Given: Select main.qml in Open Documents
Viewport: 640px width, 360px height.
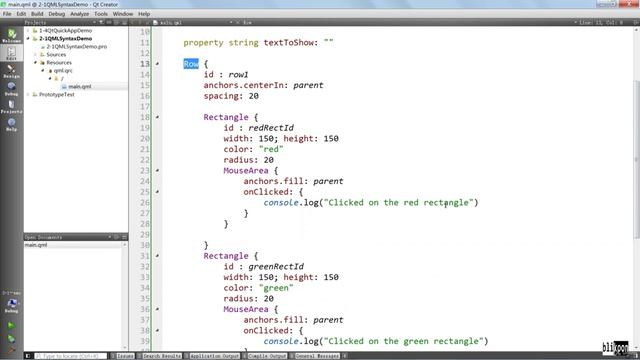Looking at the screenshot, I should [x=36, y=245].
